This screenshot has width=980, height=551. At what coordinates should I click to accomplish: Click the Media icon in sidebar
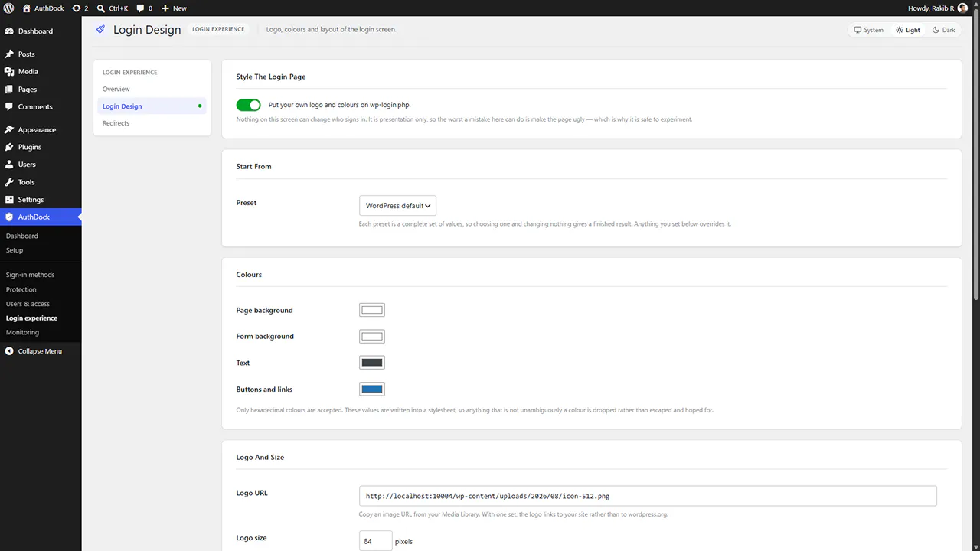click(x=9, y=72)
